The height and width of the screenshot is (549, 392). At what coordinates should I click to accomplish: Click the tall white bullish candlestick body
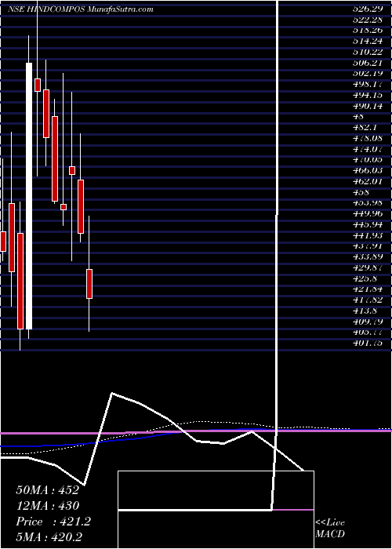point(29,196)
